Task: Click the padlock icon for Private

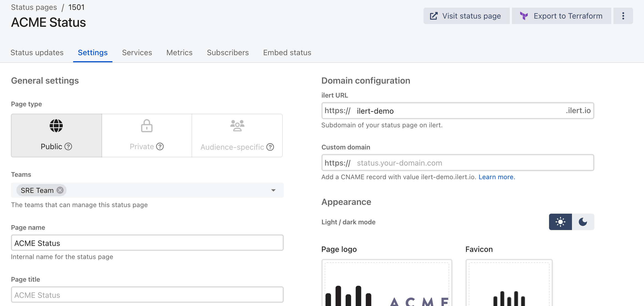Action: point(147,126)
